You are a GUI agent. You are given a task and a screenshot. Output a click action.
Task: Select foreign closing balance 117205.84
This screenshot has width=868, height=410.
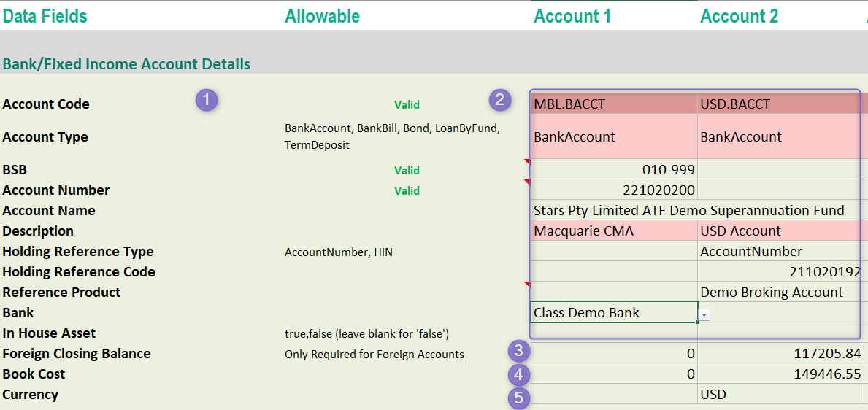point(780,353)
